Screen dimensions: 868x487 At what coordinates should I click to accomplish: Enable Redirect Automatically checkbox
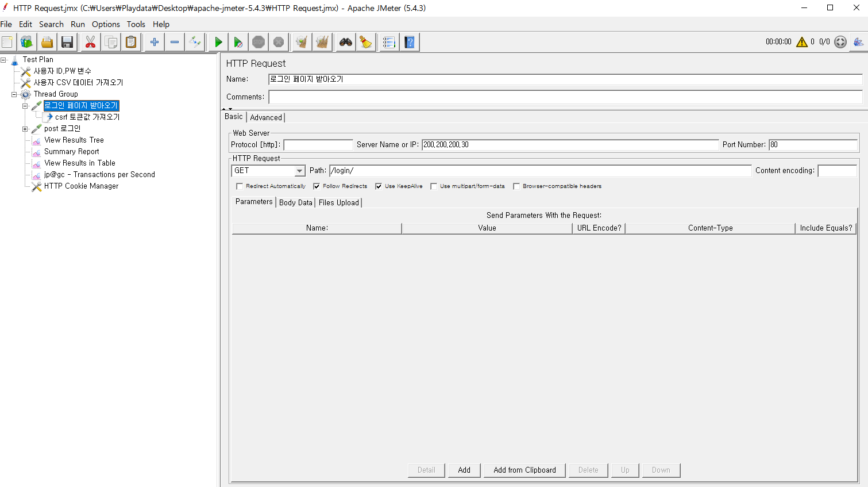240,186
